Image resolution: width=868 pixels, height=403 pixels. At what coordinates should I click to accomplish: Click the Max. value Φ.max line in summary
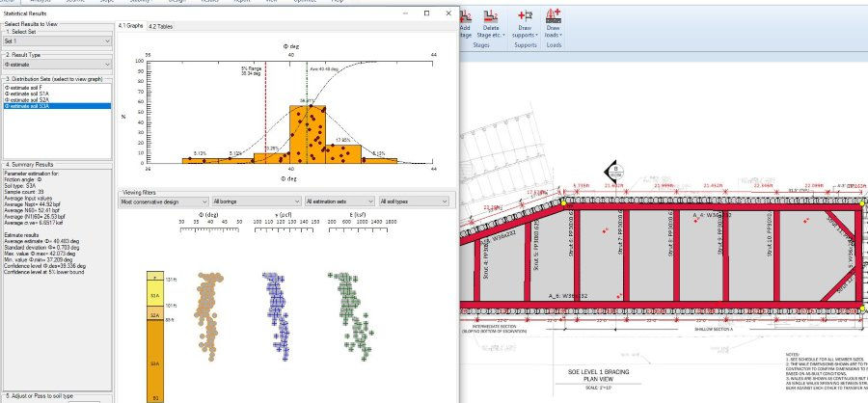tap(39, 254)
